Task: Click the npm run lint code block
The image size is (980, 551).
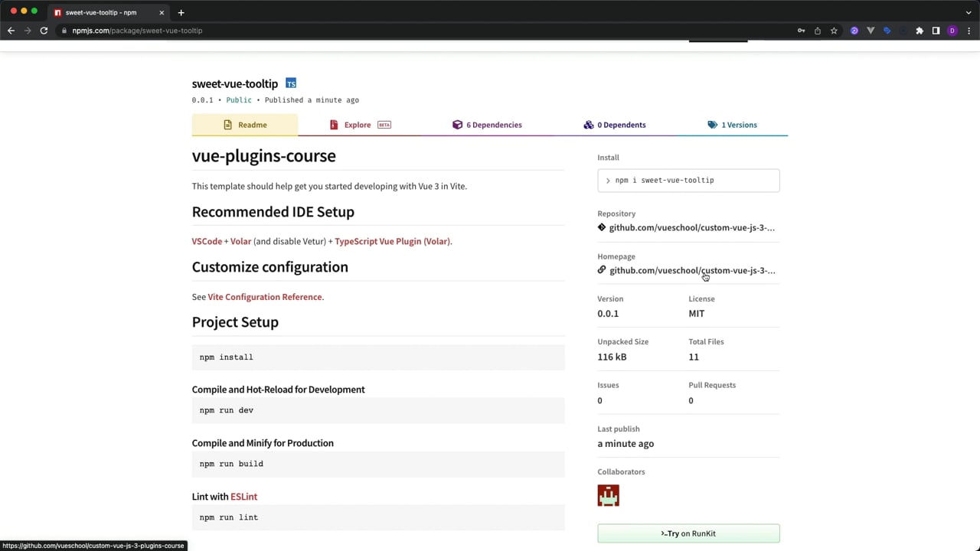Action: (378, 517)
